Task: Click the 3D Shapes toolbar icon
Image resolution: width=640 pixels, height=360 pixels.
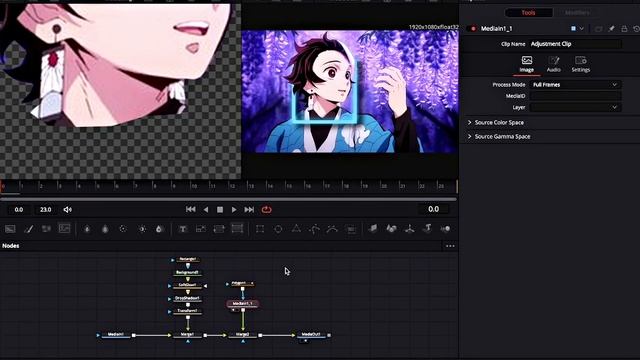Action: [x=391, y=229]
